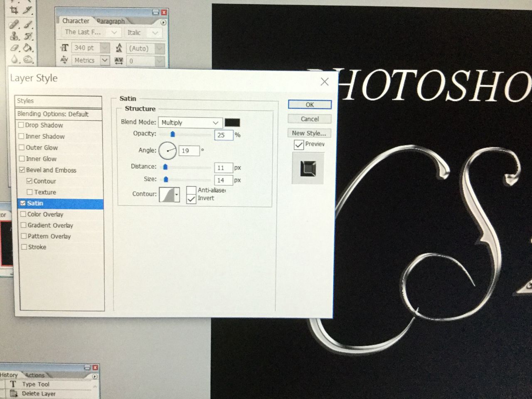Select the Sponge tool beside Blur
Viewport: 532px width, 399px height.
pos(28,59)
